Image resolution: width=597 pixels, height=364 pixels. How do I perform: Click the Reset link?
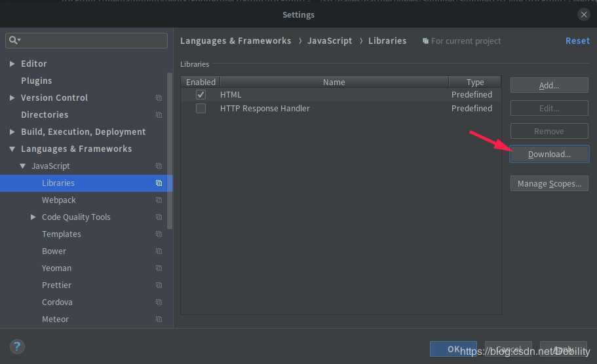[577, 41]
